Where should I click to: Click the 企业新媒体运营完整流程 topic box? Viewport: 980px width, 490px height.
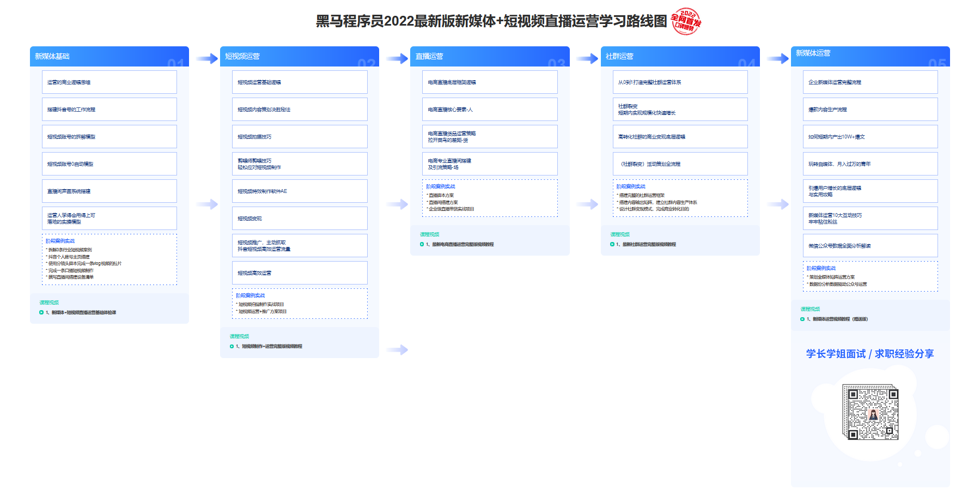[870, 82]
